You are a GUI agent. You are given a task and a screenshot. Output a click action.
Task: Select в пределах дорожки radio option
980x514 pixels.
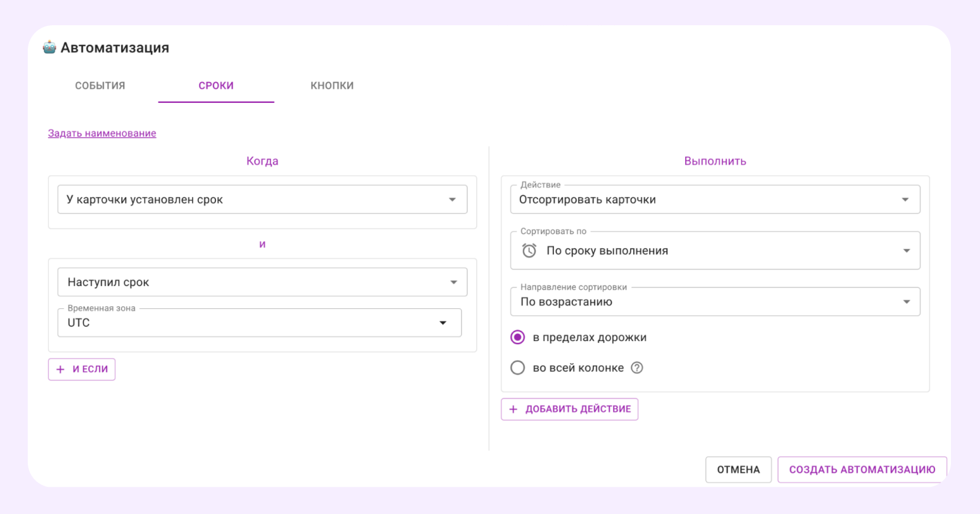(x=518, y=337)
